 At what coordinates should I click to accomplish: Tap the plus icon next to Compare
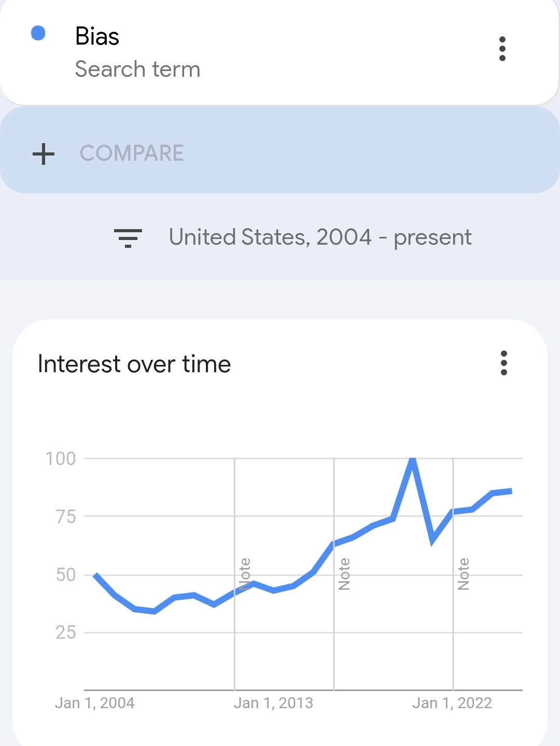coord(44,154)
